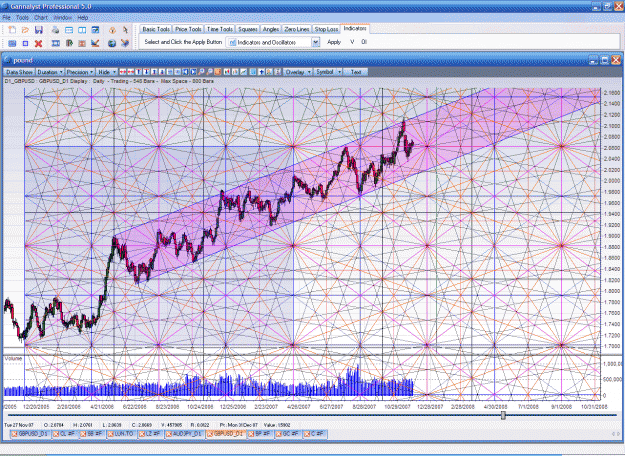Viewport: 625px width, 456px height.
Task: Switch to the C #F chart tab
Action: [x=314, y=434]
